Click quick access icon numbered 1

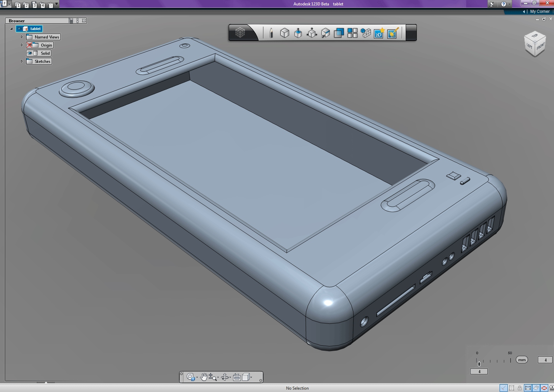(x=18, y=5)
